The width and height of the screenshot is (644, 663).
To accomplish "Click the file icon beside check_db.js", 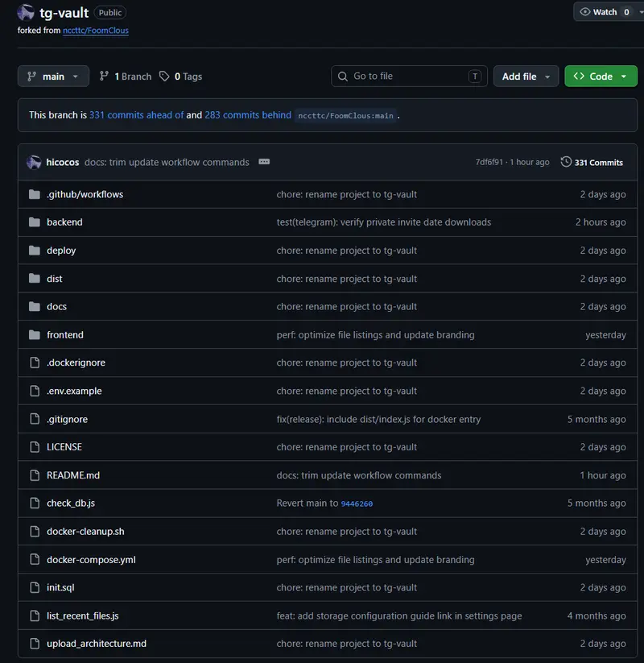I will 35,503.
